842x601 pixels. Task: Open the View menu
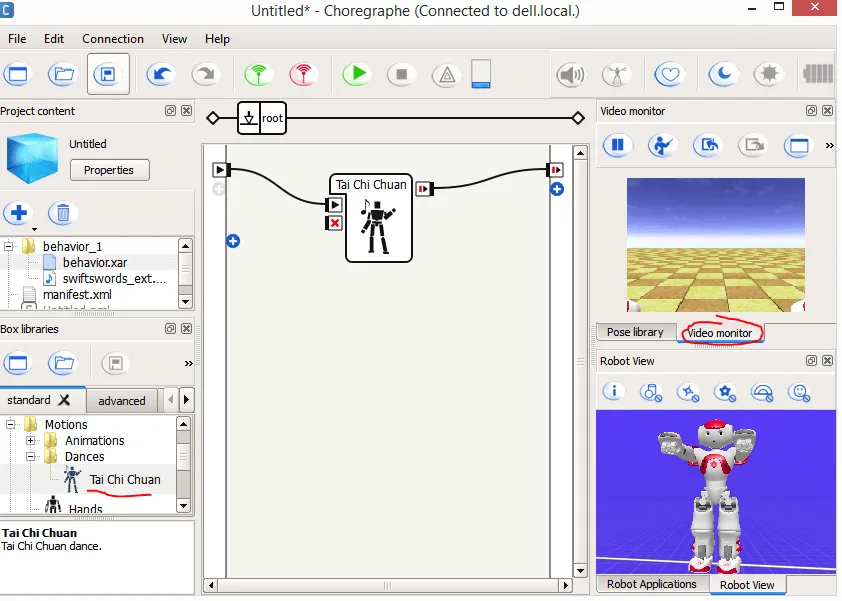(x=175, y=39)
